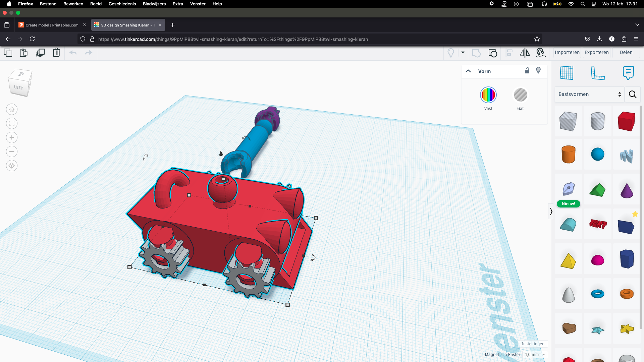Pick the red Box shape thumbnail
The image size is (644, 362).
pos(627,121)
